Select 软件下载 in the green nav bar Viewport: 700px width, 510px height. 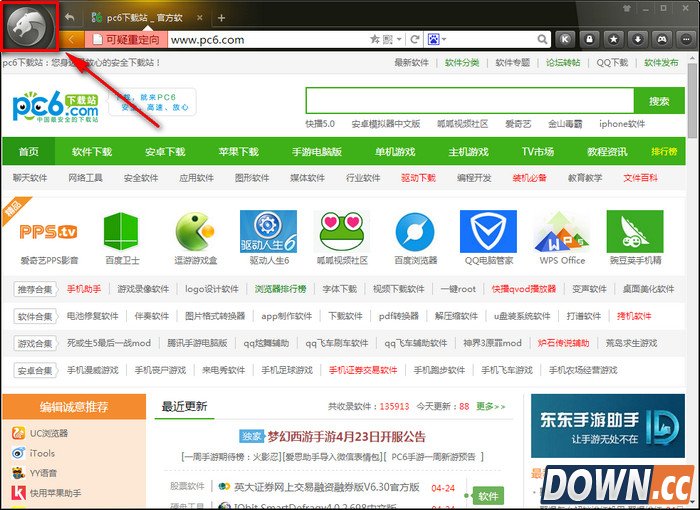click(x=92, y=151)
